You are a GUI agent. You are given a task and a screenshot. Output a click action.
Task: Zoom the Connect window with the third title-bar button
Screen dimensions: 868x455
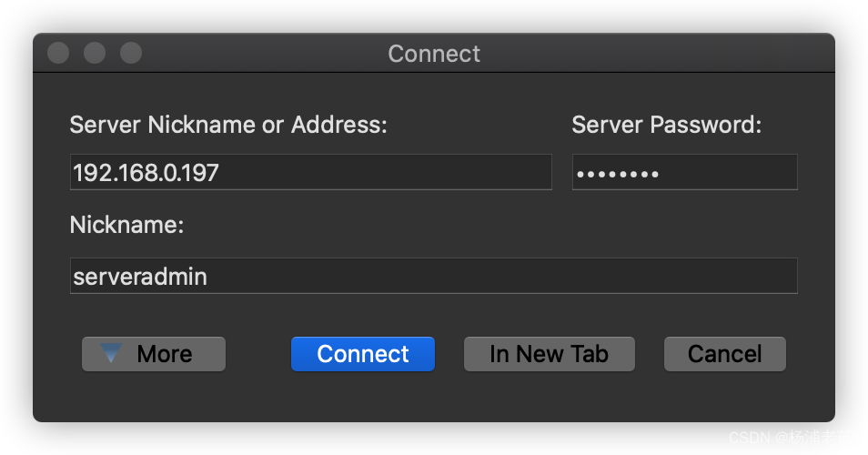click(131, 53)
